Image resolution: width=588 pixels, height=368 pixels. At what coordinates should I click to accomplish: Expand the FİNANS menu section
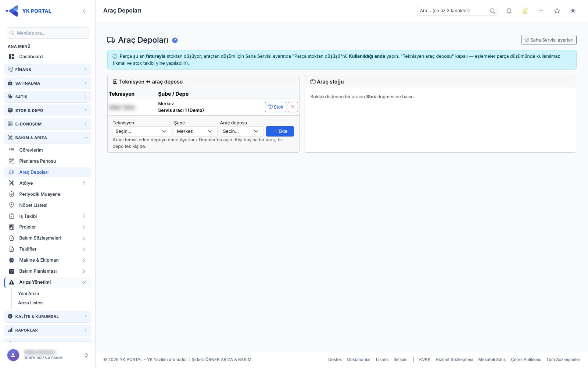pos(48,70)
